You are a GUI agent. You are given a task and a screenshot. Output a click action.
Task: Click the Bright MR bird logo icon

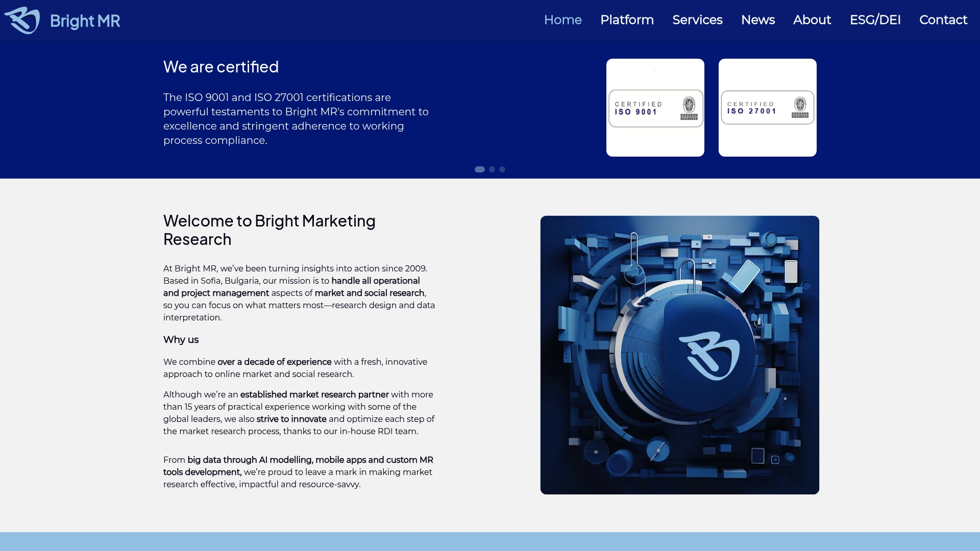(22, 20)
